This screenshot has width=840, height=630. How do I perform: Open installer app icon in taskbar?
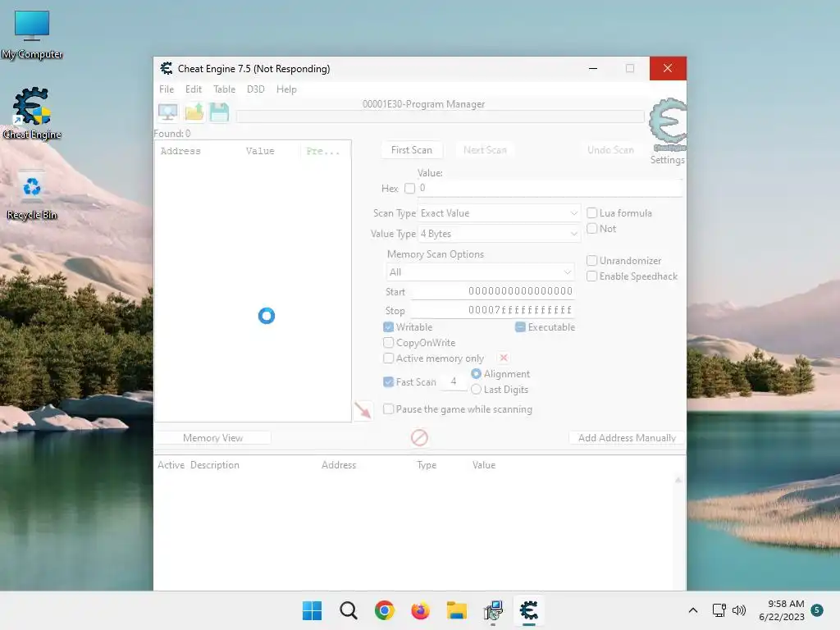pyautogui.click(x=493, y=610)
